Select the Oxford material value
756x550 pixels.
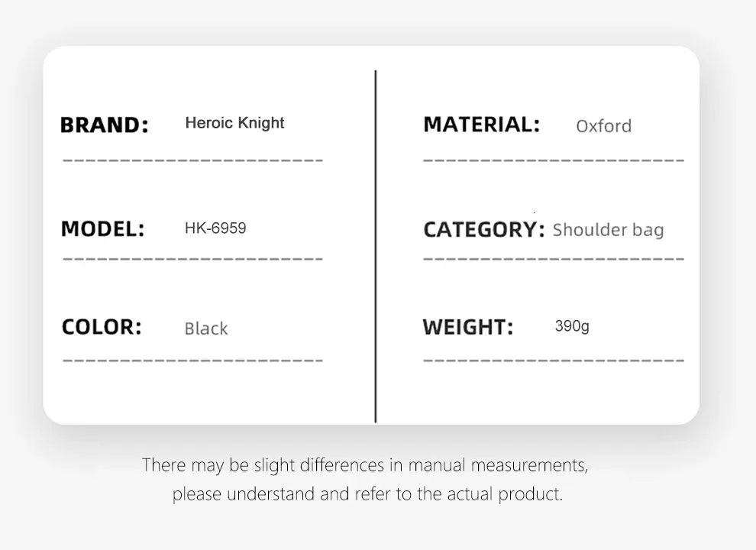pyautogui.click(x=603, y=126)
